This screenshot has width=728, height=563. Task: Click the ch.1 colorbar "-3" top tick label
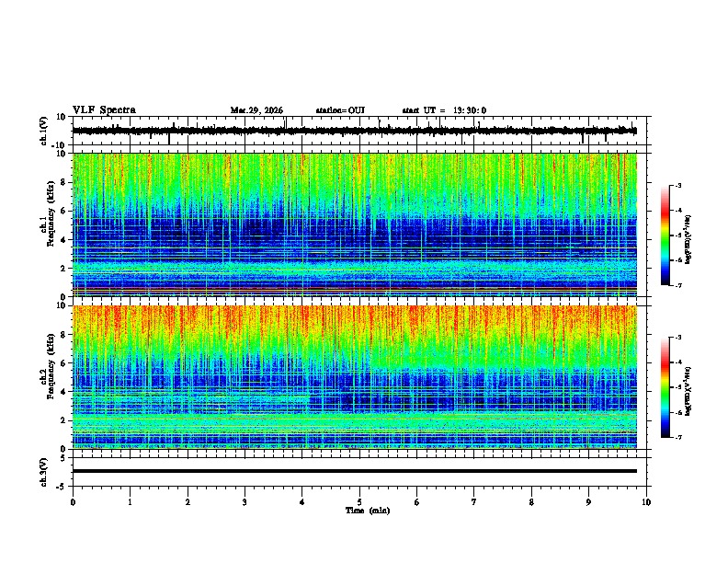[677, 185]
